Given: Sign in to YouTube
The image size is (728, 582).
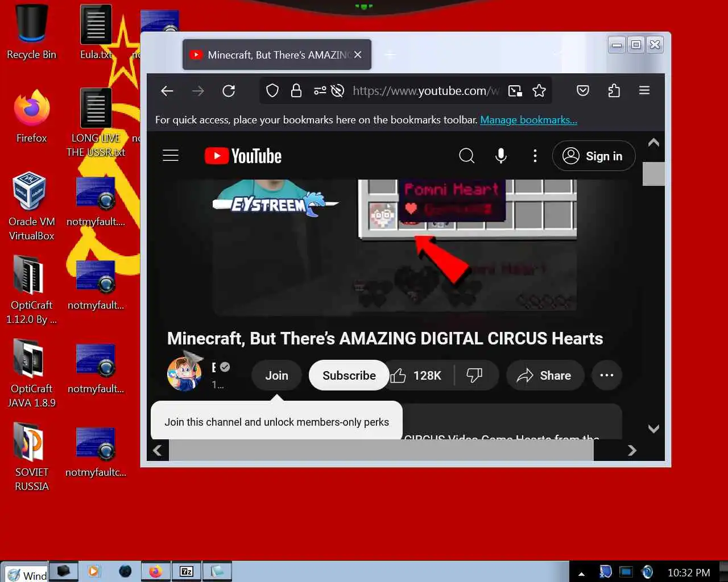Looking at the screenshot, I should (594, 156).
